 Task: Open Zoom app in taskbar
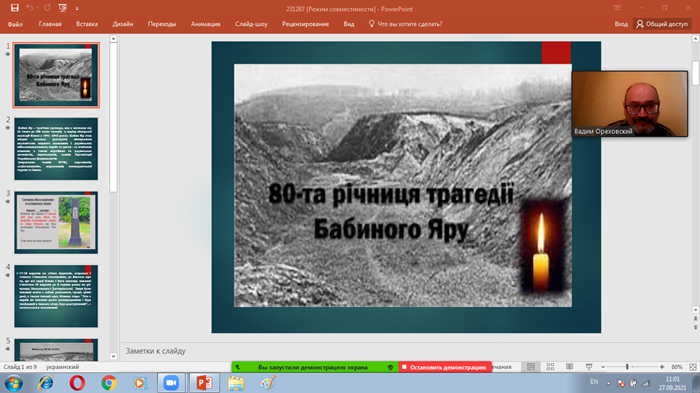pos(171,383)
